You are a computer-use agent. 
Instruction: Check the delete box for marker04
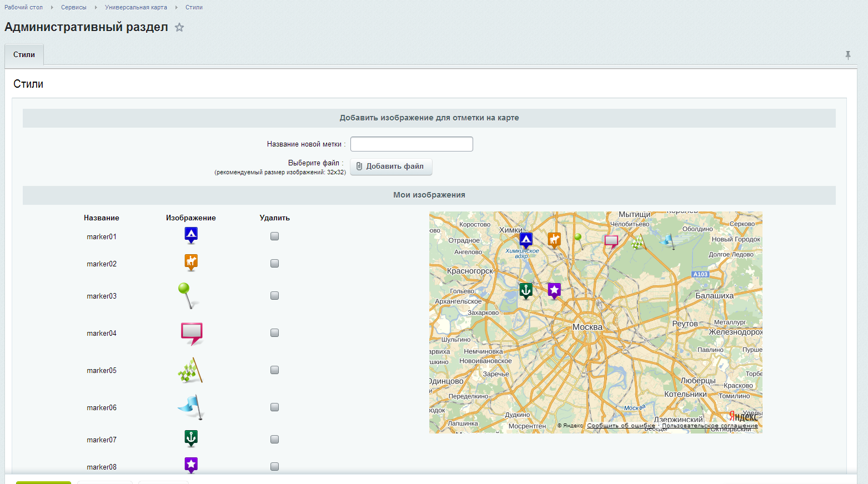coord(274,332)
